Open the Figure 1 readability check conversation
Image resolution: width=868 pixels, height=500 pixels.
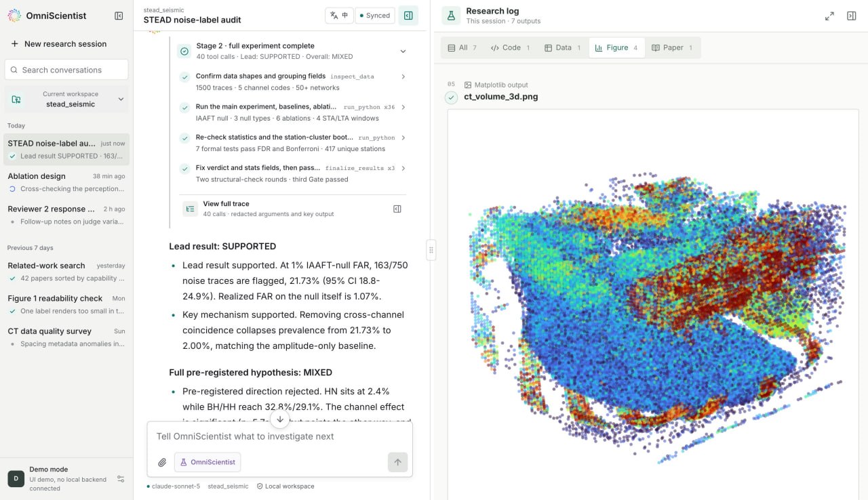coord(67,304)
